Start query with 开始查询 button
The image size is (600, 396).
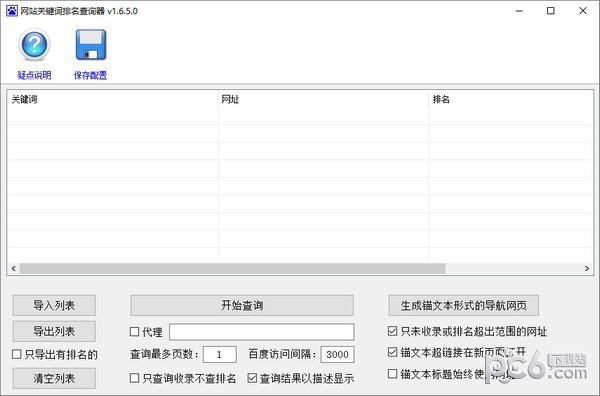coord(242,305)
